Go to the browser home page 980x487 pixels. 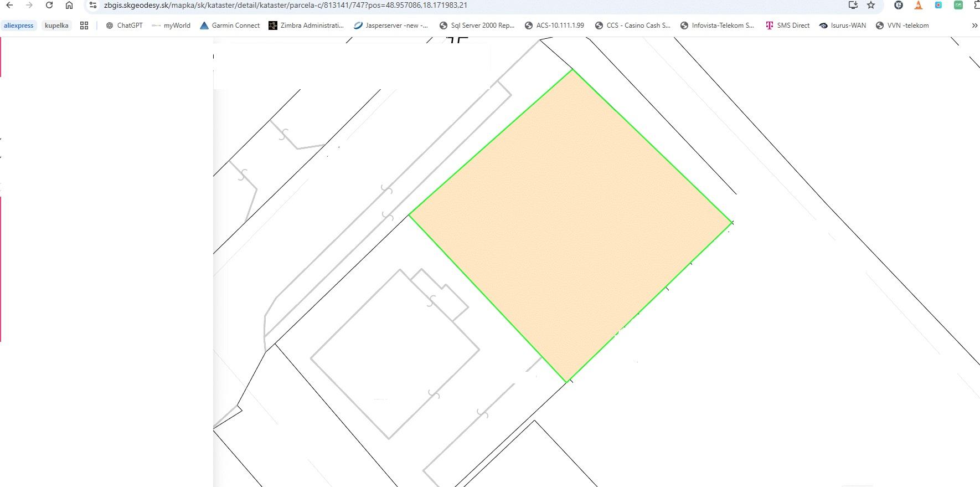[69, 5]
